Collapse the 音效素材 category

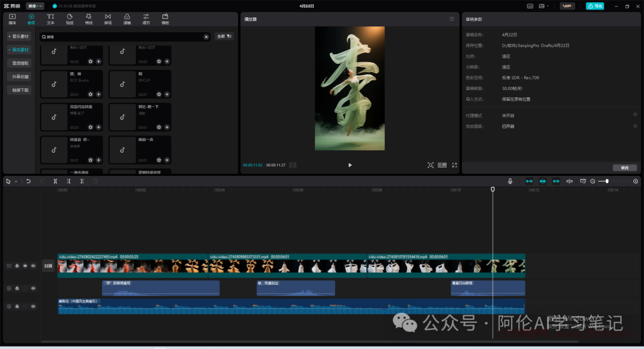[x=19, y=50]
